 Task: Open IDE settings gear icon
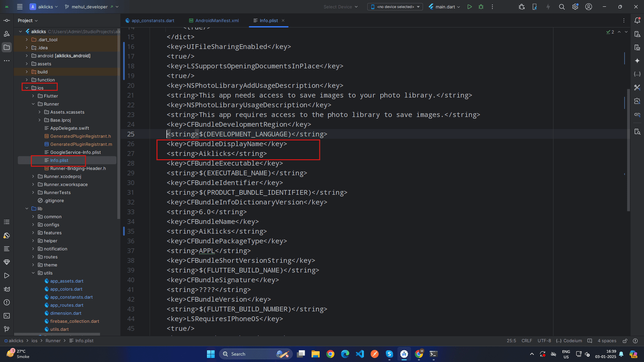(575, 7)
